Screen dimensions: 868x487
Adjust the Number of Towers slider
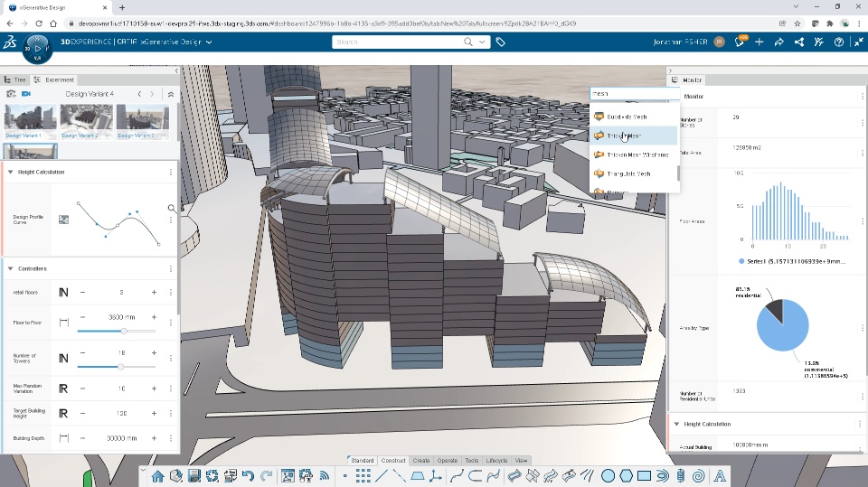pos(120,366)
